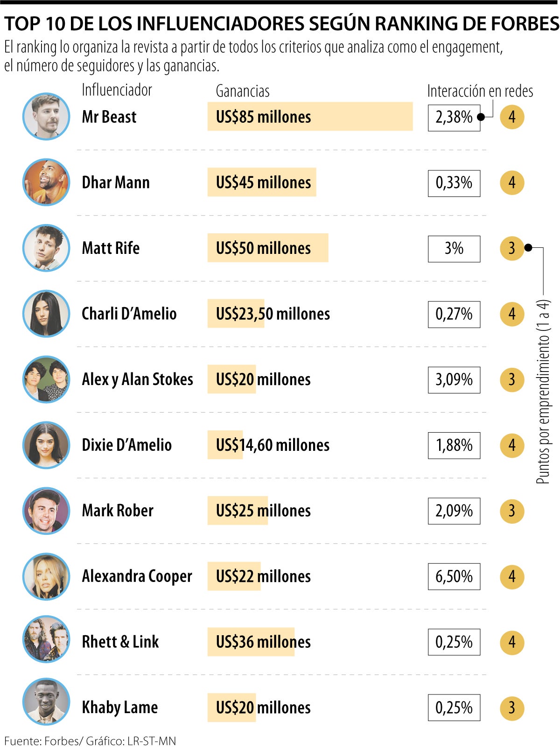
Task: Click the Rhett & Link name label
Action: point(120,642)
